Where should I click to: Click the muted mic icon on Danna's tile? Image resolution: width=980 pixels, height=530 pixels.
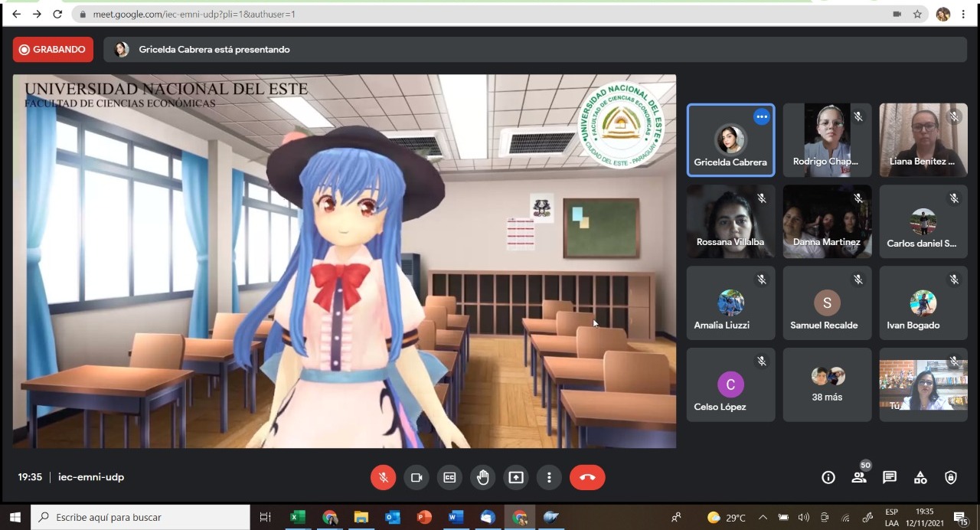pos(858,198)
